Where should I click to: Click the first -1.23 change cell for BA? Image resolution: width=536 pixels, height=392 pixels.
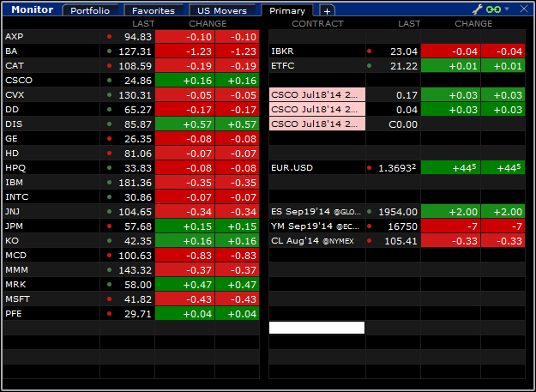click(x=185, y=51)
